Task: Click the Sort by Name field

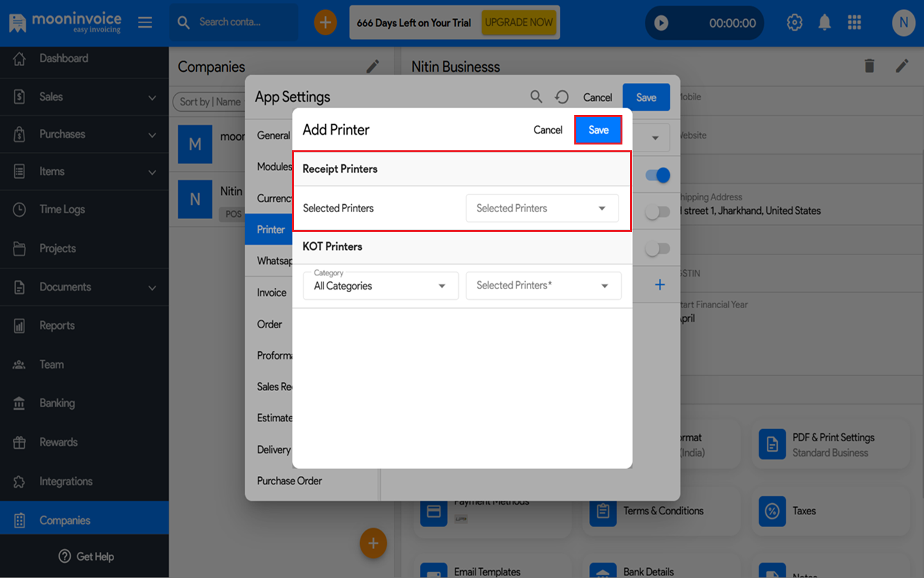Action: point(210,101)
